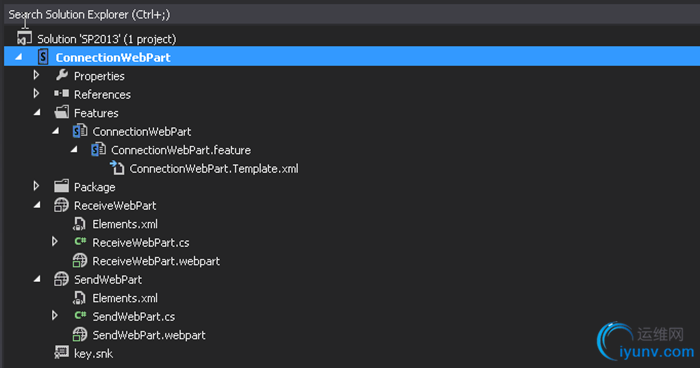Screen dimensions: 700x368
Task: Collapse the Features folder
Action: [x=37, y=113]
